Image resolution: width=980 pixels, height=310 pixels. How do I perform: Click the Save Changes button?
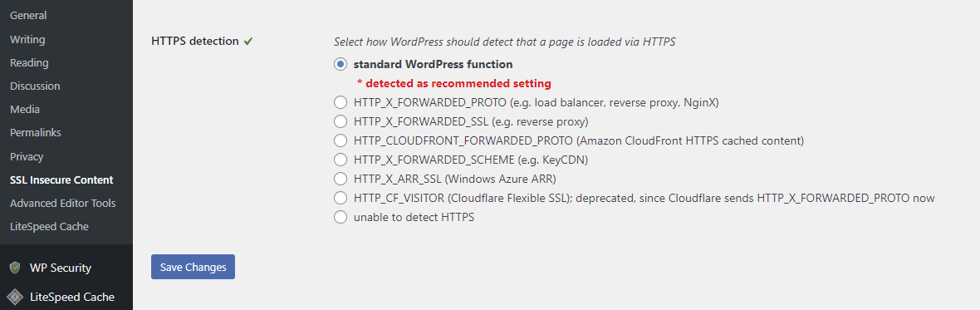click(x=194, y=267)
